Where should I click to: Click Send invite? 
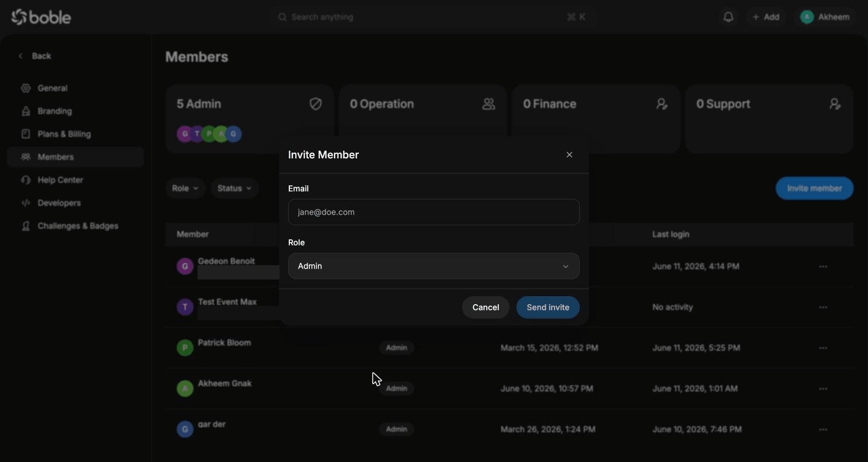pyautogui.click(x=548, y=308)
